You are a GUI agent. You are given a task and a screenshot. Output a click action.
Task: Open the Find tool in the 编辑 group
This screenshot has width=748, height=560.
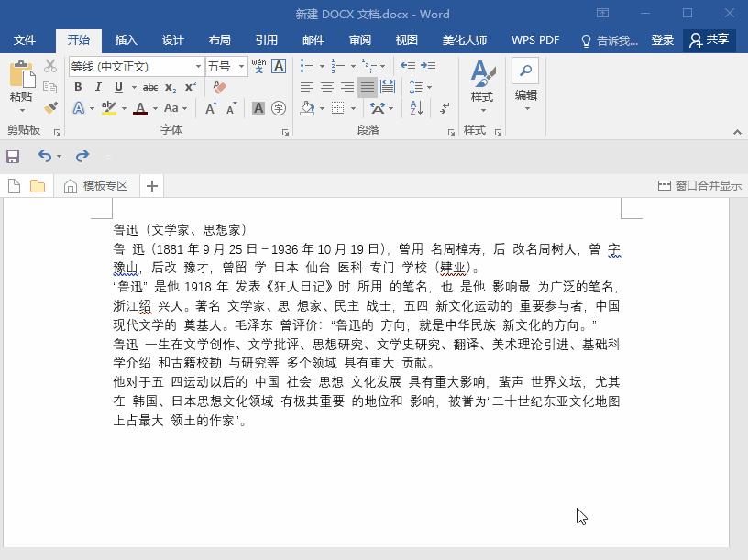tap(526, 70)
